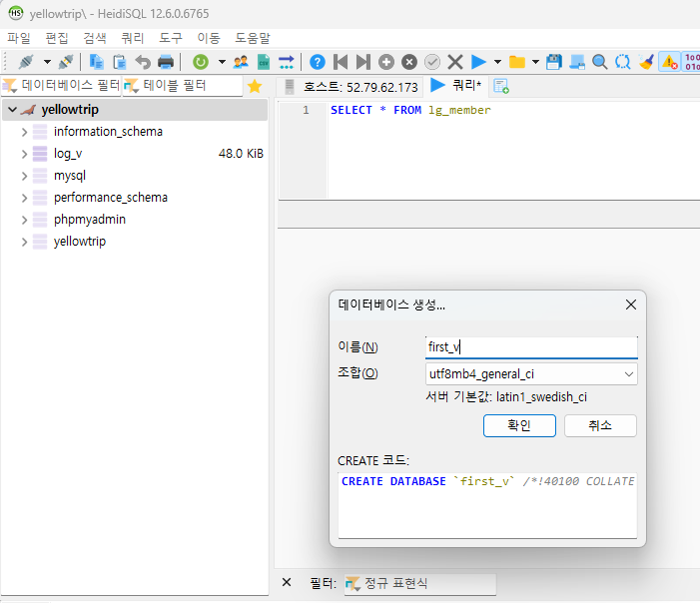Screen dimensions: 700x603
Task: Expand the performance_schema database
Action: [24, 198]
